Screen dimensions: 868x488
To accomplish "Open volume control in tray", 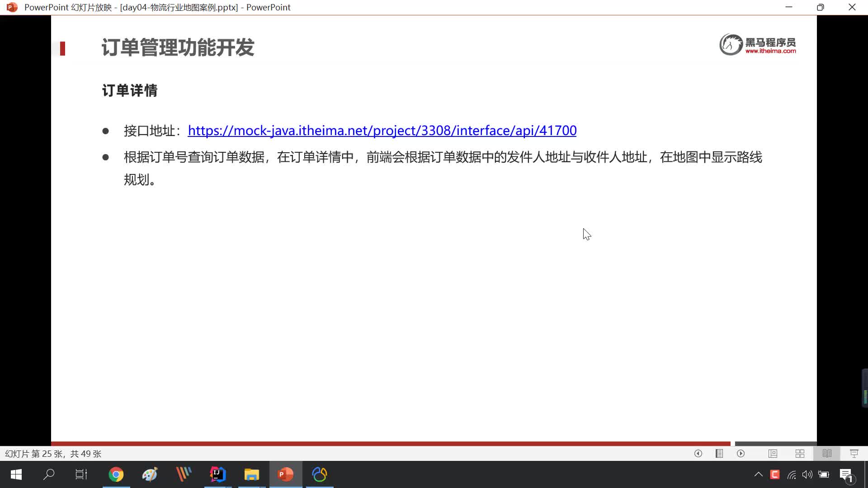I will (x=807, y=474).
